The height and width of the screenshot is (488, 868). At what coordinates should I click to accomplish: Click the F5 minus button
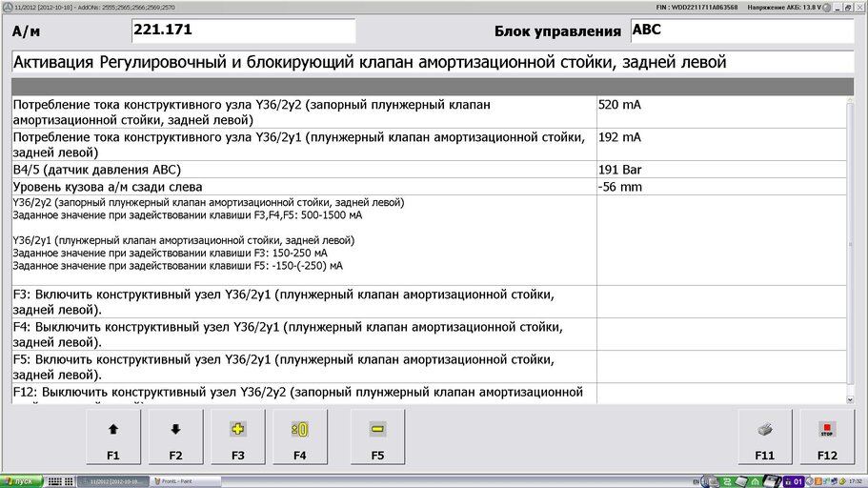pyautogui.click(x=377, y=437)
